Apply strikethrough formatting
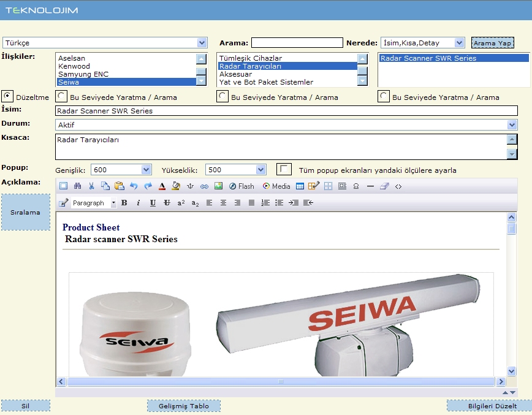This screenshot has width=532, height=415. point(167,202)
